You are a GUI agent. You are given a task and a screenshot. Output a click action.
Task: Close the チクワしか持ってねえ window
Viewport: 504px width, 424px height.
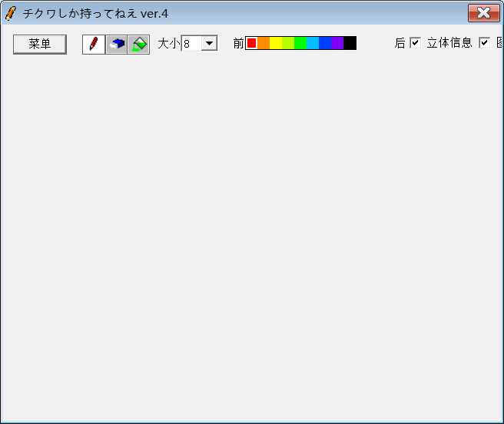(483, 13)
